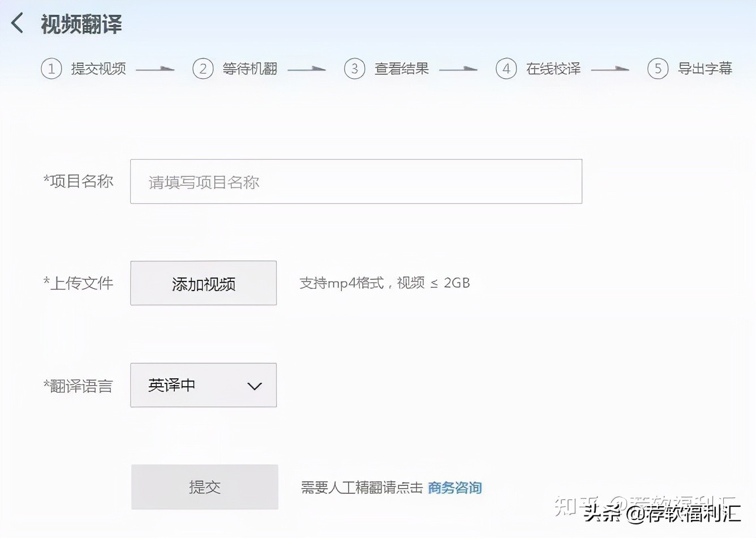
Task: Select the step ③ 查看结果 circle
Action: [355, 69]
